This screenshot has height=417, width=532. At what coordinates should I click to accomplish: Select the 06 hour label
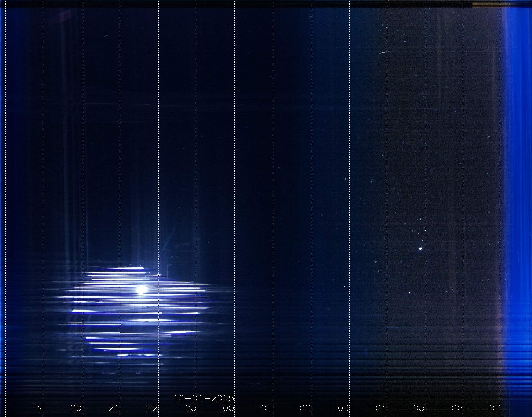457,408
